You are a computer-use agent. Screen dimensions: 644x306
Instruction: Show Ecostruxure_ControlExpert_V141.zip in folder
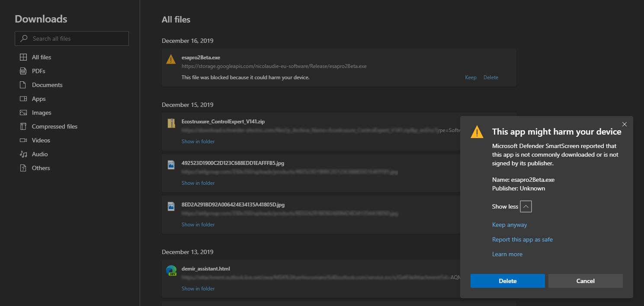(x=198, y=142)
